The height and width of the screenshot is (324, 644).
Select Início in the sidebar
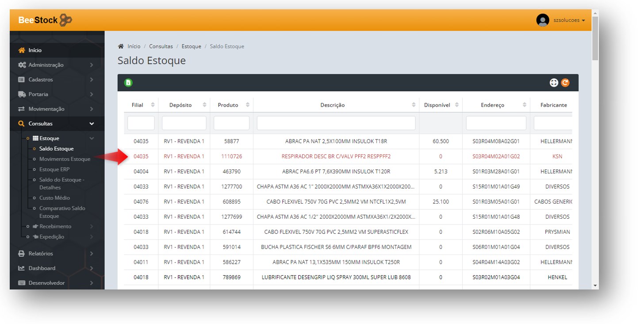click(x=35, y=50)
